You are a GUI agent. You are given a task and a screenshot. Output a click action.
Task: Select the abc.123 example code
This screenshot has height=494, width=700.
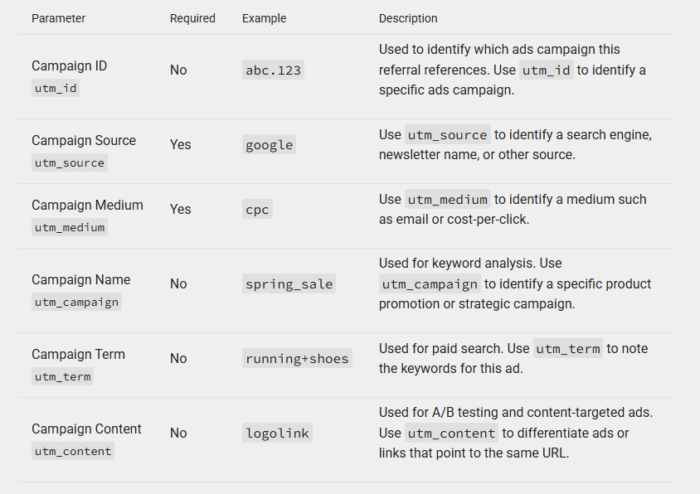pos(273,71)
